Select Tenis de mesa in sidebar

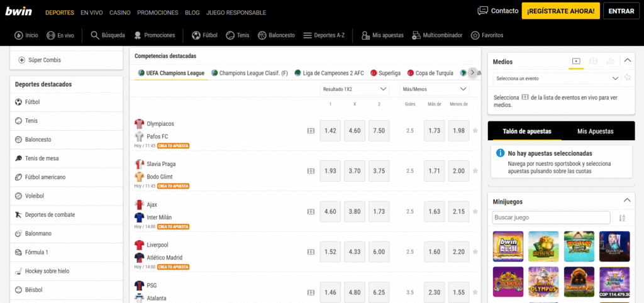pos(67,158)
